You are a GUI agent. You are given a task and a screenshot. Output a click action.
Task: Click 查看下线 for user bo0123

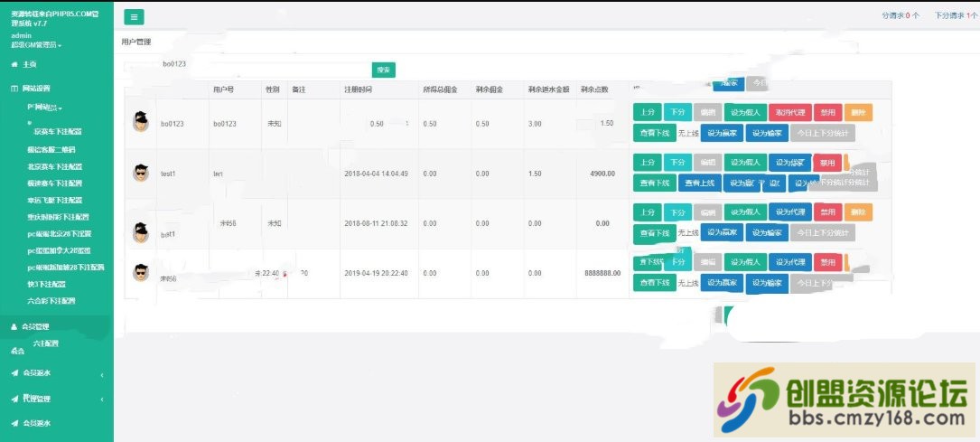point(654,133)
